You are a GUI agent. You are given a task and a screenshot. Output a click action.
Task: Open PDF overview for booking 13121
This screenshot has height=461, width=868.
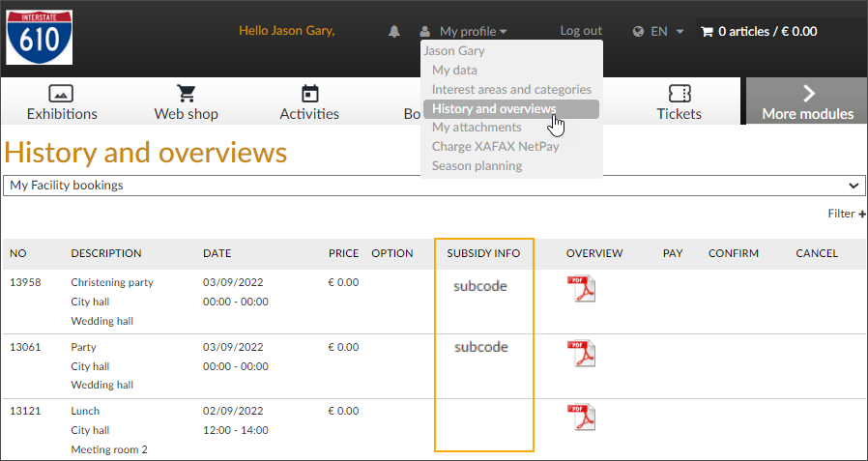pyautogui.click(x=581, y=418)
